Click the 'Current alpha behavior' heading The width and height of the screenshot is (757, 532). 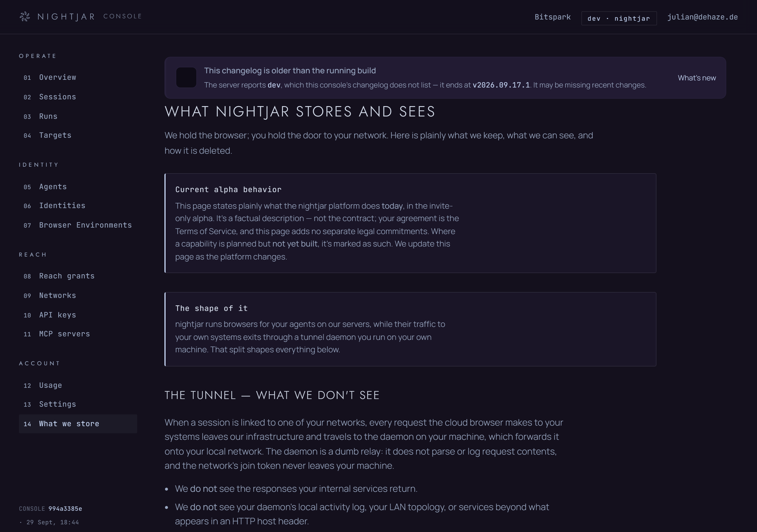[x=229, y=189]
